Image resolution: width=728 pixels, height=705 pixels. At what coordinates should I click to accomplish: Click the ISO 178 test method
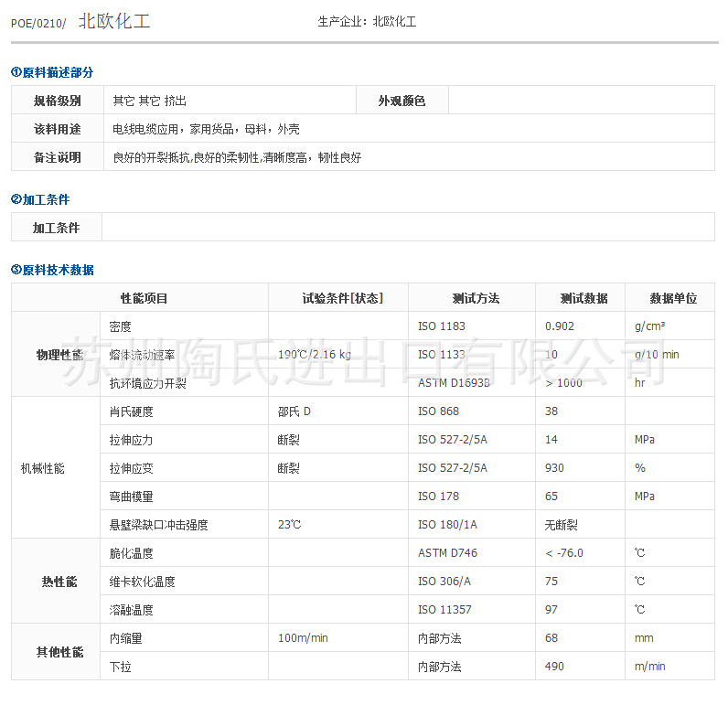(x=439, y=497)
